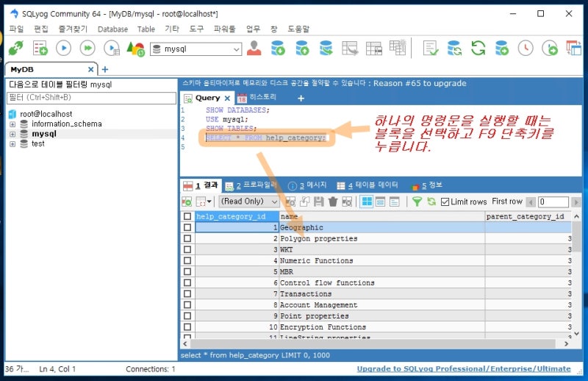Open the schema designer icon
Screen dimensions: 588x381
[374, 48]
